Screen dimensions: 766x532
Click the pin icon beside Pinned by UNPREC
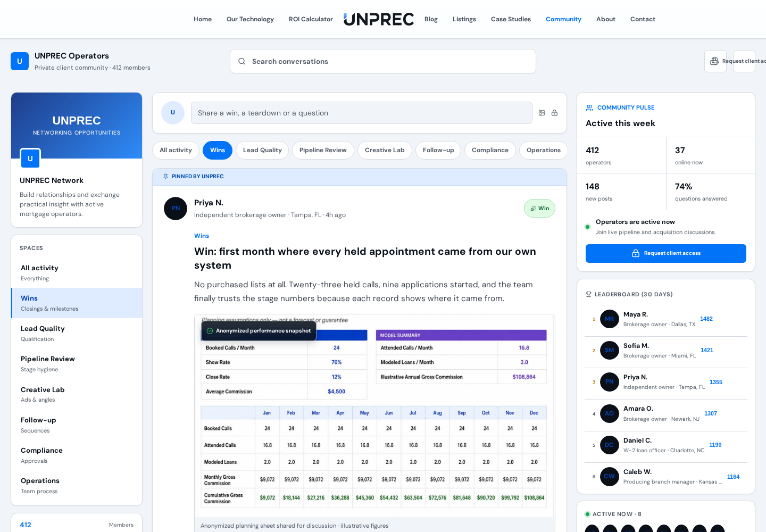(165, 177)
